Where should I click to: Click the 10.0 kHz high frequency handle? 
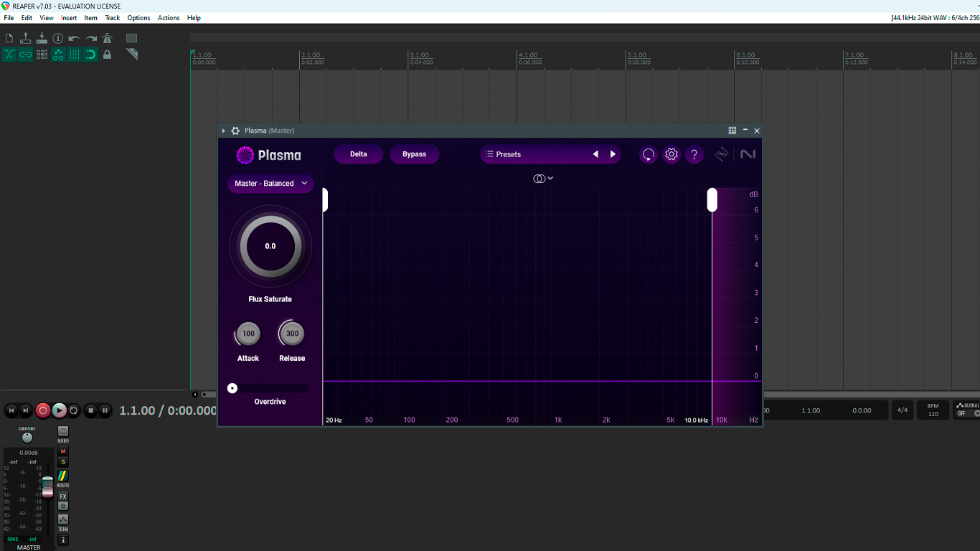712,199
